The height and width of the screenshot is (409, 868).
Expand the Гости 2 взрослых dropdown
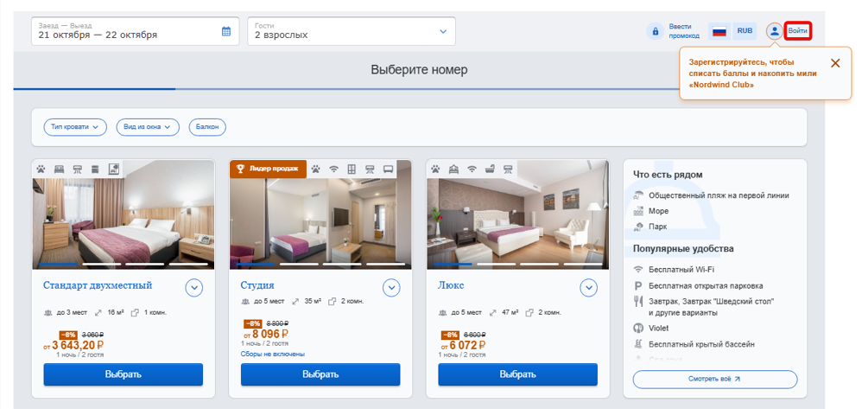pos(352,31)
